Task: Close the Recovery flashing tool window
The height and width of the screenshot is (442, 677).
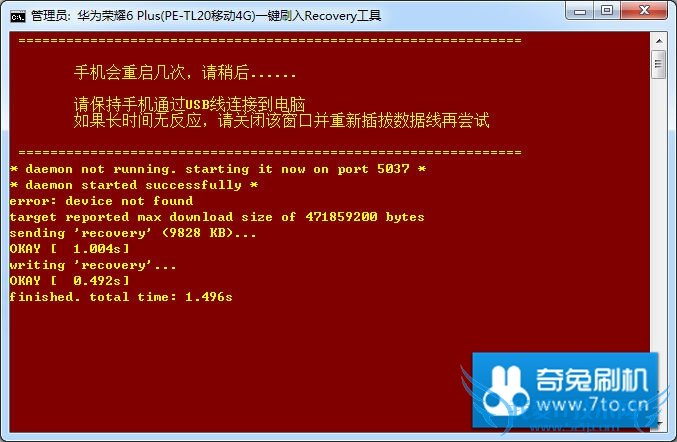Action: coord(645,10)
